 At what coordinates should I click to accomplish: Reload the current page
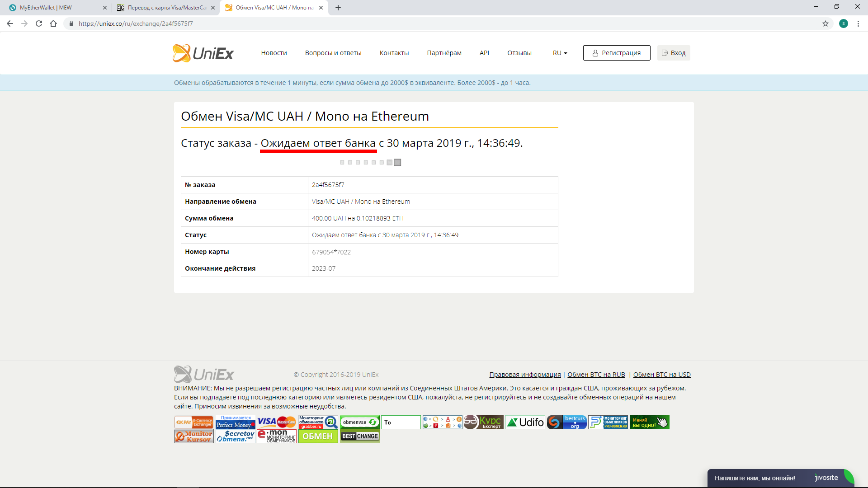click(39, 23)
